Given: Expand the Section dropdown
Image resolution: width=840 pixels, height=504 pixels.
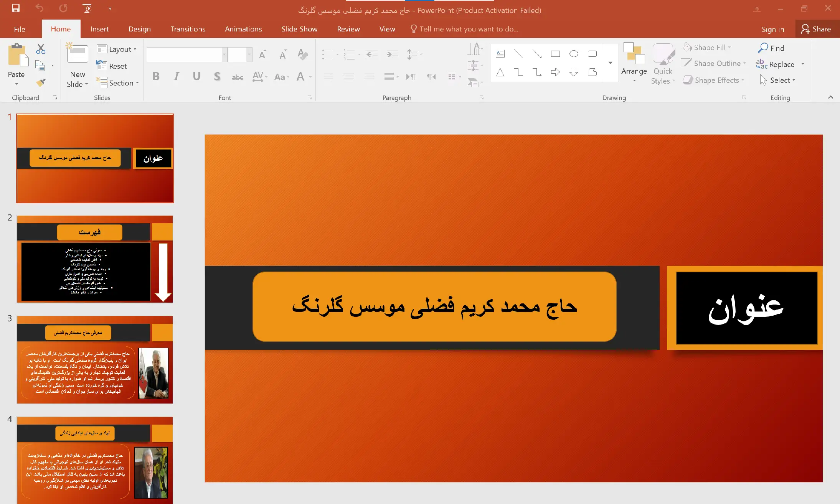Looking at the screenshot, I should click(x=117, y=83).
